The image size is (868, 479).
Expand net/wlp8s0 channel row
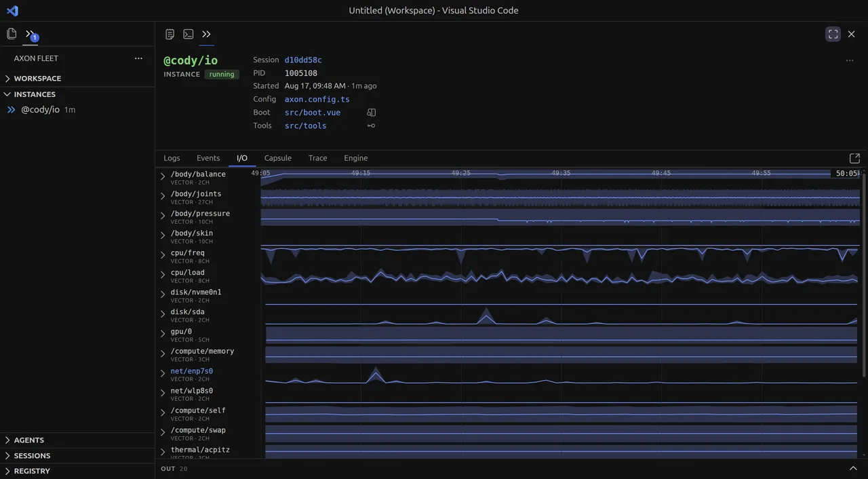click(163, 393)
